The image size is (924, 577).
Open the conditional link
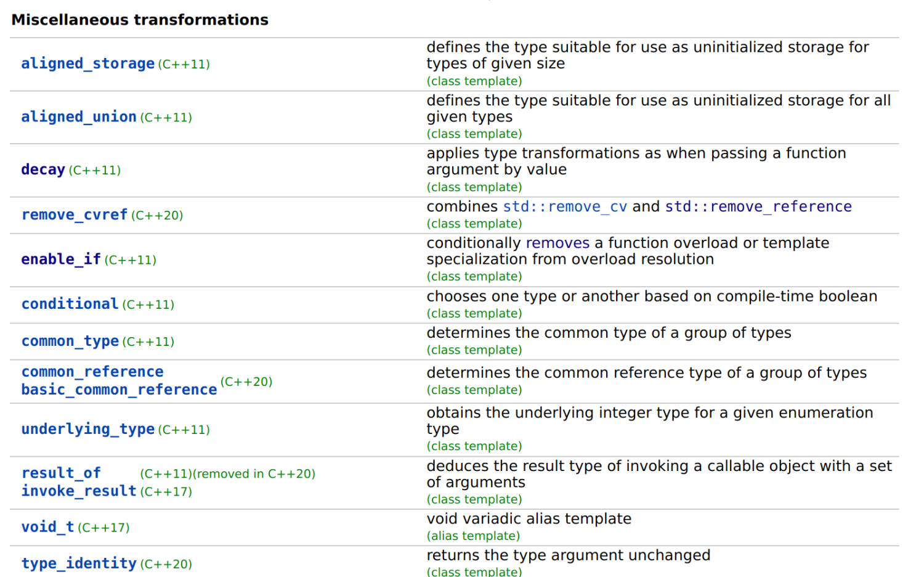pos(70,304)
